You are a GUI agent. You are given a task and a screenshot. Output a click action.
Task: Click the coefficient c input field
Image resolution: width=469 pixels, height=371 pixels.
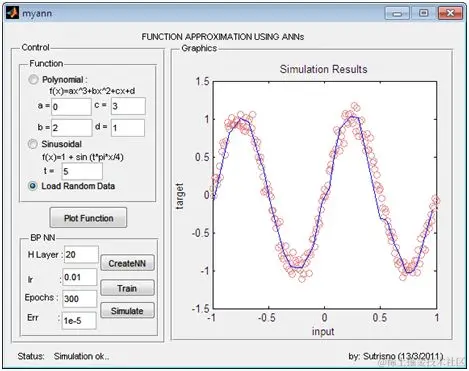coord(128,106)
